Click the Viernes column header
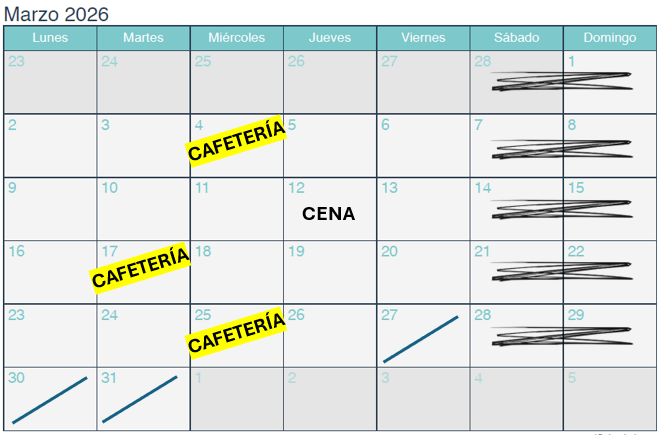This screenshot has width=663, height=435. (423, 38)
